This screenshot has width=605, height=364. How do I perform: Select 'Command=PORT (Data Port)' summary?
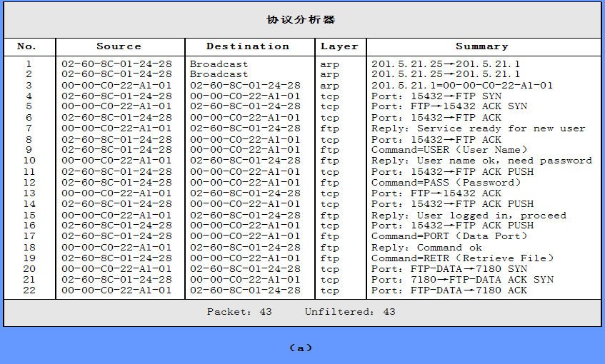point(449,236)
